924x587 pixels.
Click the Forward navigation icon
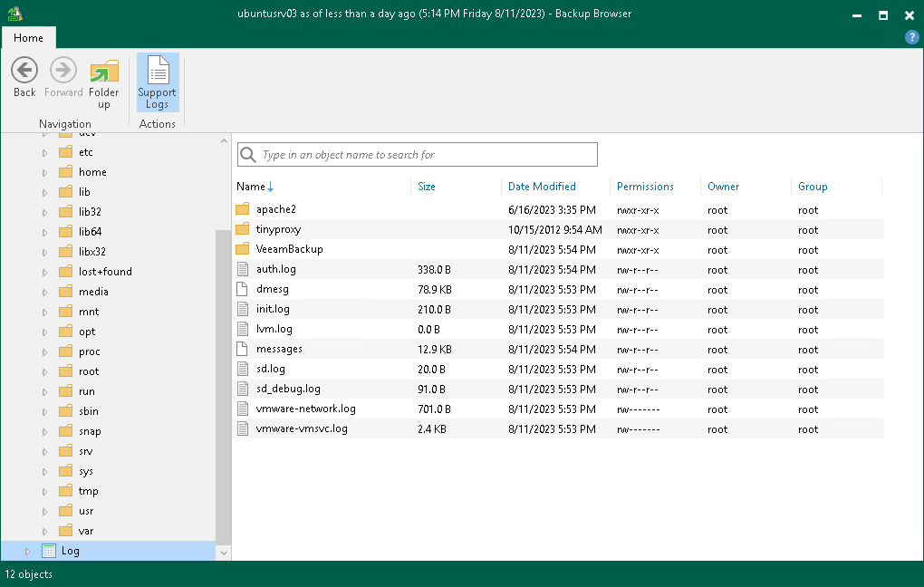(63, 70)
